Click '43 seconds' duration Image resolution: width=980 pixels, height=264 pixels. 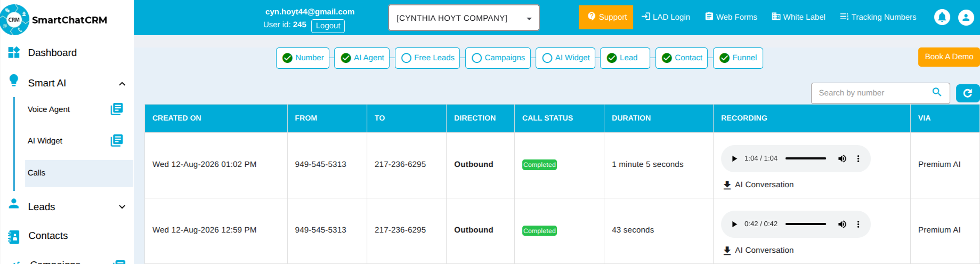click(x=633, y=230)
